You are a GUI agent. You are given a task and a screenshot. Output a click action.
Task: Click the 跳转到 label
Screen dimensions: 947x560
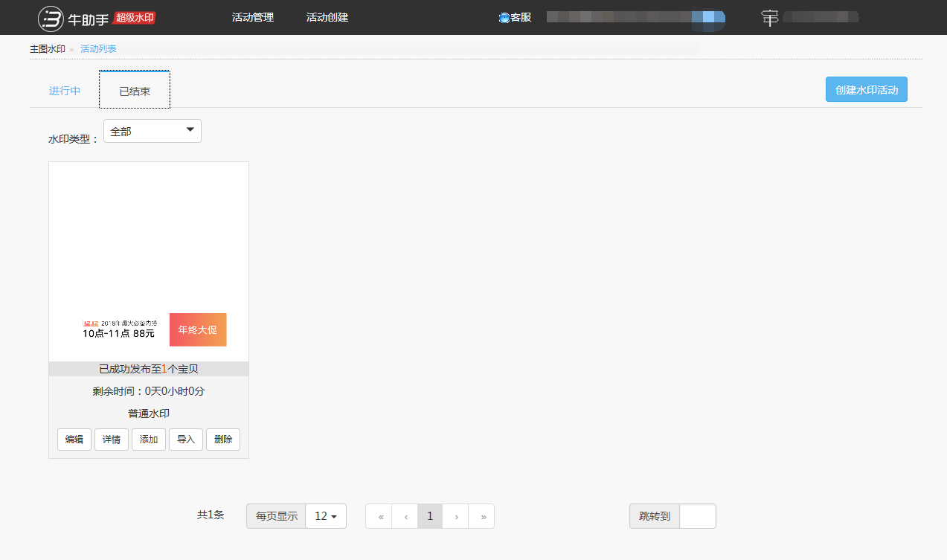click(655, 516)
